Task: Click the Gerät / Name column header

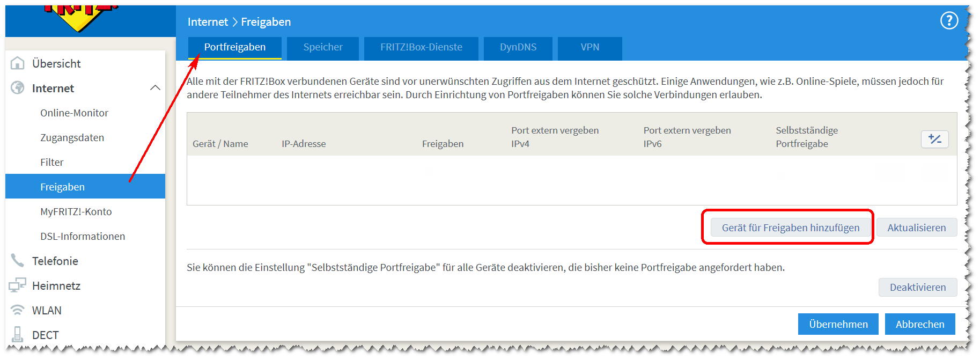Action: [x=220, y=144]
